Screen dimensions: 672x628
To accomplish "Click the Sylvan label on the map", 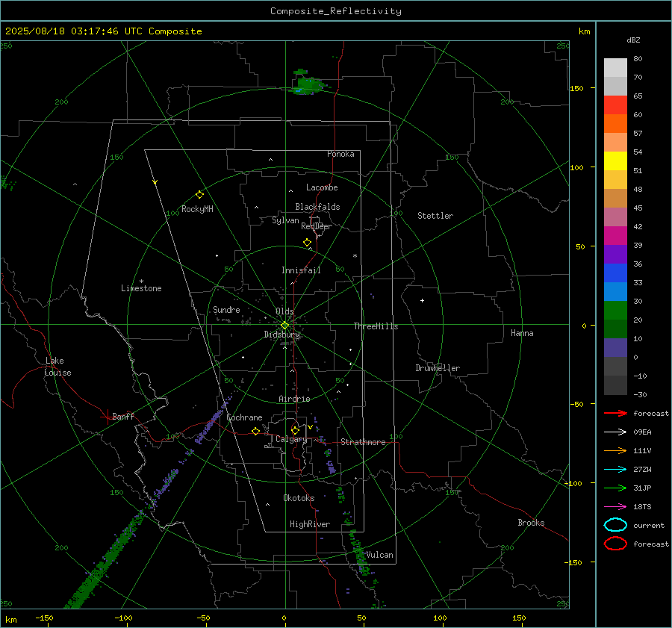I will point(285,220).
